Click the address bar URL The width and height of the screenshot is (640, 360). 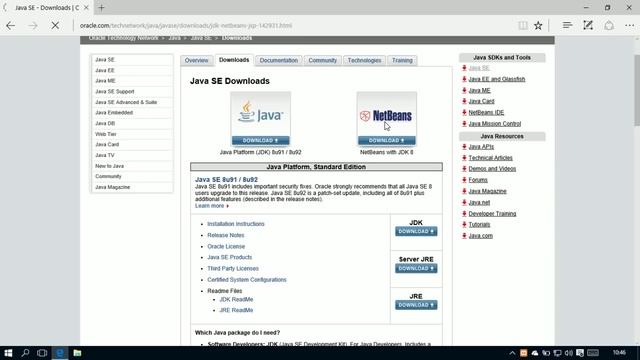coord(186,25)
